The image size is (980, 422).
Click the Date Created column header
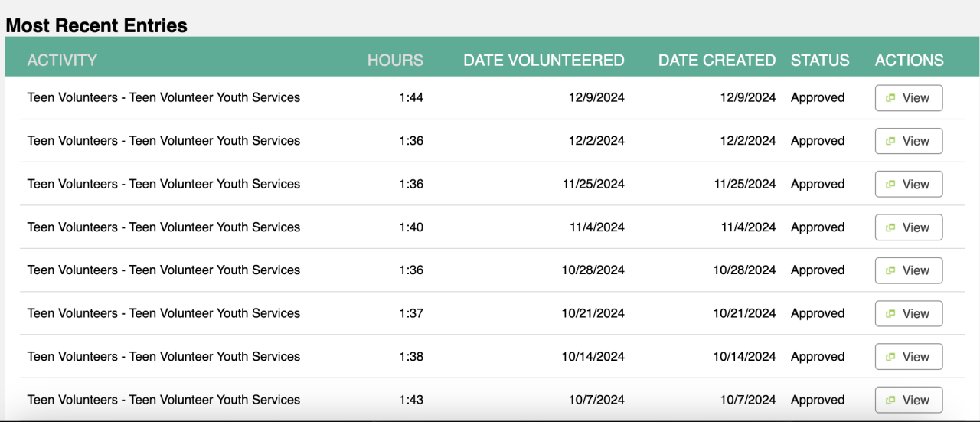717,60
